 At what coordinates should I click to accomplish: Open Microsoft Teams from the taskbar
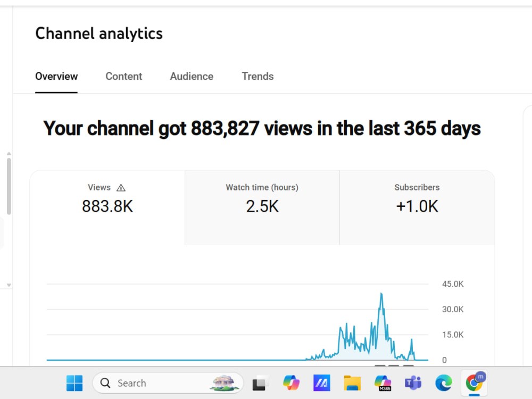click(413, 383)
